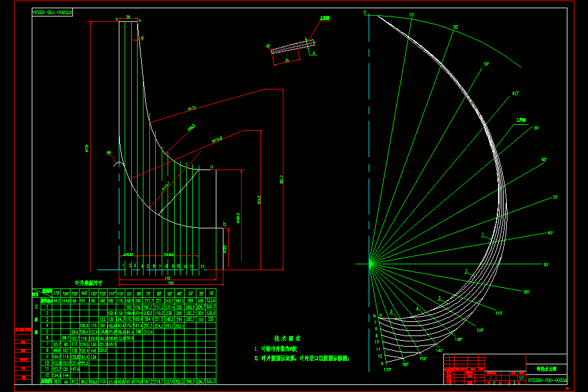This screenshot has height=392, width=588.
Task: Pick the 150° ray label in plan view
Action: tap(423, 359)
